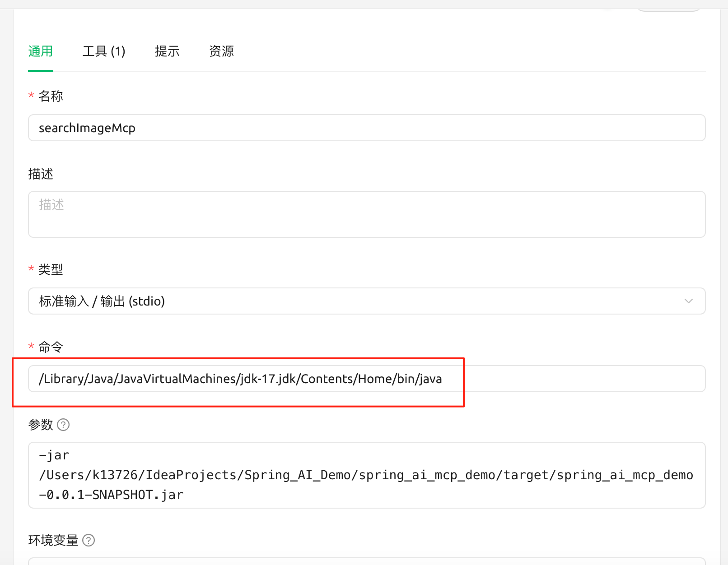Click the 类型 label text
The height and width of the screenshot is (565, 728).
click(51, 269)
